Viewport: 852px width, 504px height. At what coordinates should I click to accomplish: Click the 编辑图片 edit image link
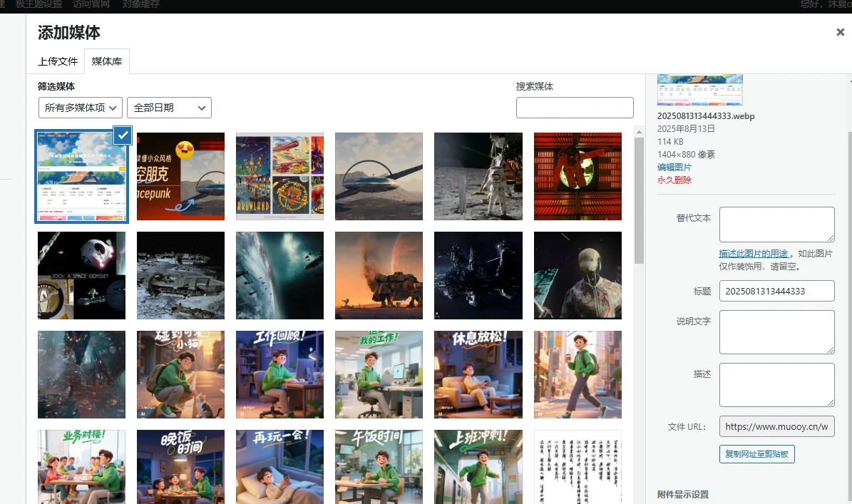tap(674, 168)
